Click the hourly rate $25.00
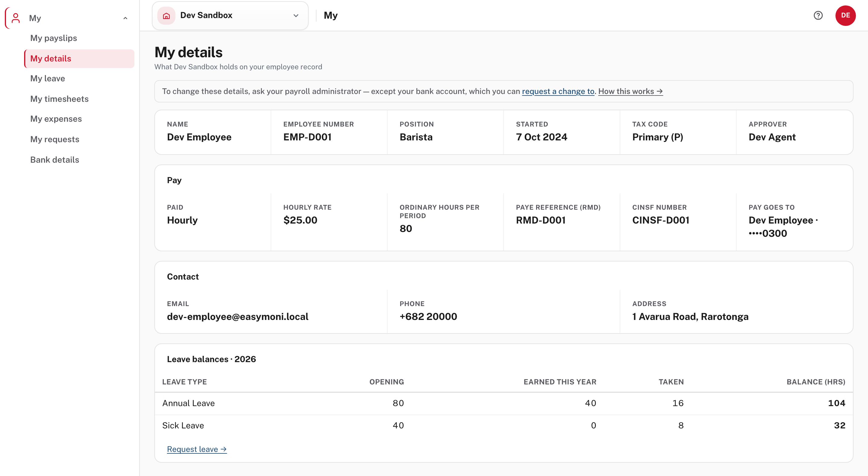Image resolution: width=868 pixels, height=476 pixels. click(300, 220)
